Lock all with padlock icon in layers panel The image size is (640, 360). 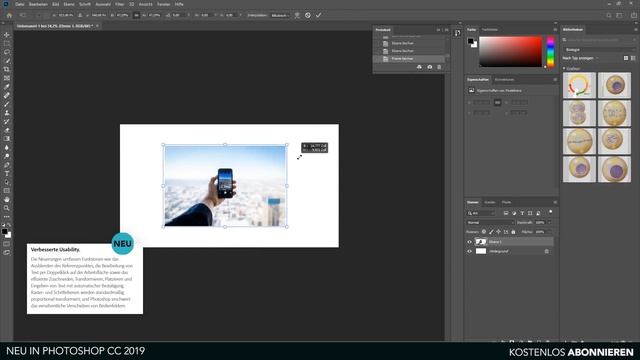[513, 232]
